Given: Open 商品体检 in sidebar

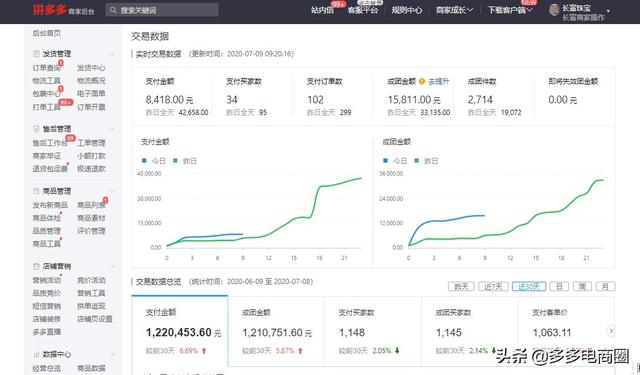Looking at the screenshot, I should click(47, 218).
